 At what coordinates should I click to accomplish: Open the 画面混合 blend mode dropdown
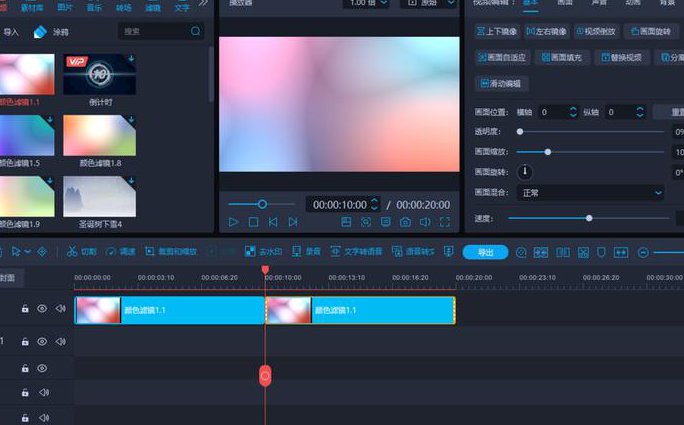point(590,192)
